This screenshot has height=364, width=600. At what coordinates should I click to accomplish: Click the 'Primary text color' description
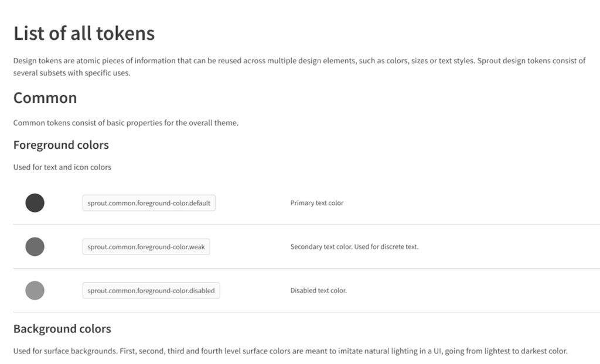(317, 202)
